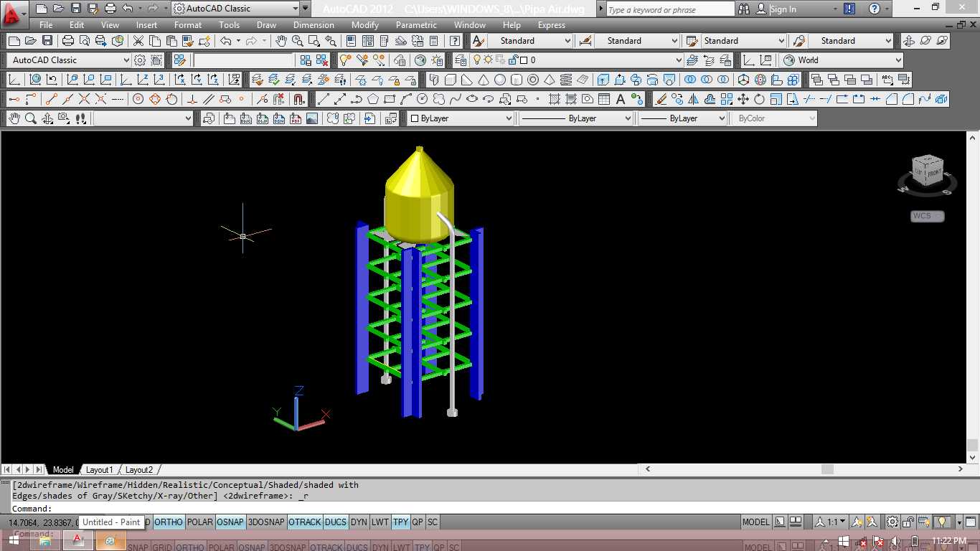Toggle OSNAP in the status bar
980x551 pixels.
click(230, 522)
